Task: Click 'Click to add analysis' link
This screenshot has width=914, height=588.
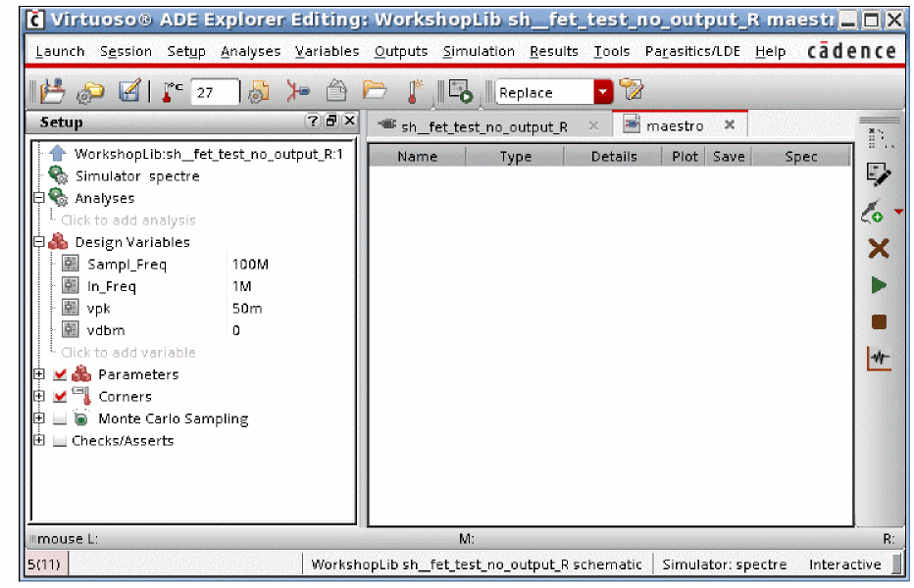Action: (128, 220)
